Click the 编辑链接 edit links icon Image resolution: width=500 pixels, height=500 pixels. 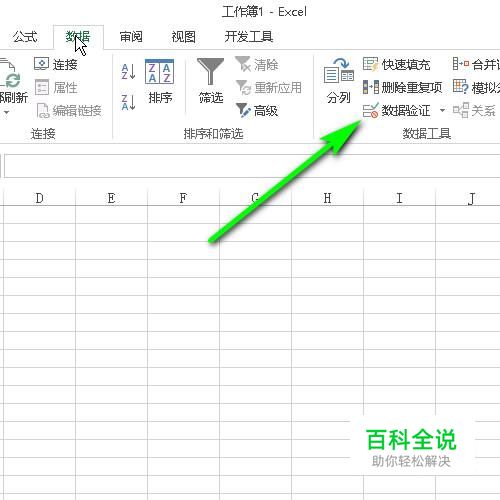click(x=43, y=110)
